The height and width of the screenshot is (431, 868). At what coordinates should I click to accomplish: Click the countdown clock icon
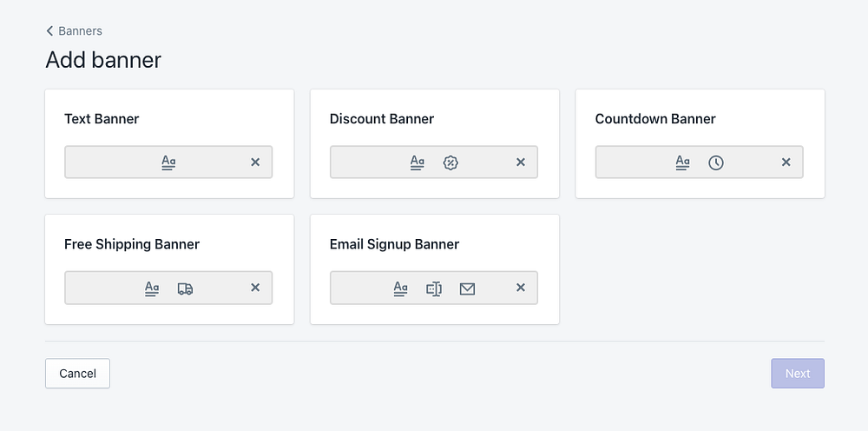715,162
